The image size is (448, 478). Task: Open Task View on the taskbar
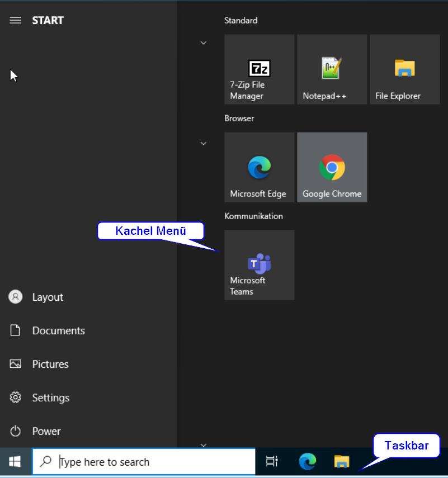coord(272,462)
